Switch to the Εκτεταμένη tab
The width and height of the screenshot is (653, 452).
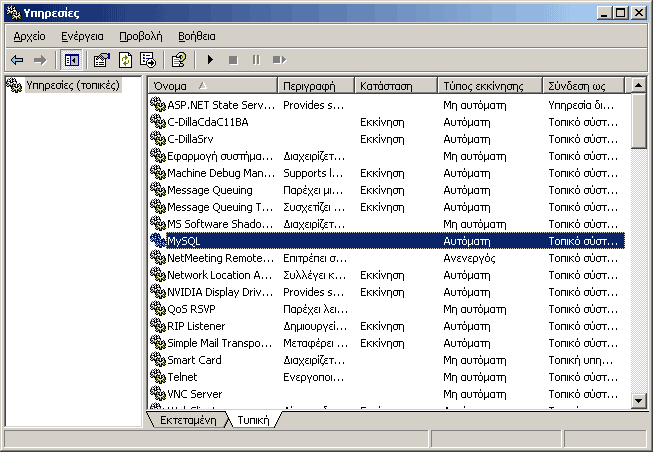pyautogui.click(x=188, y=420)
